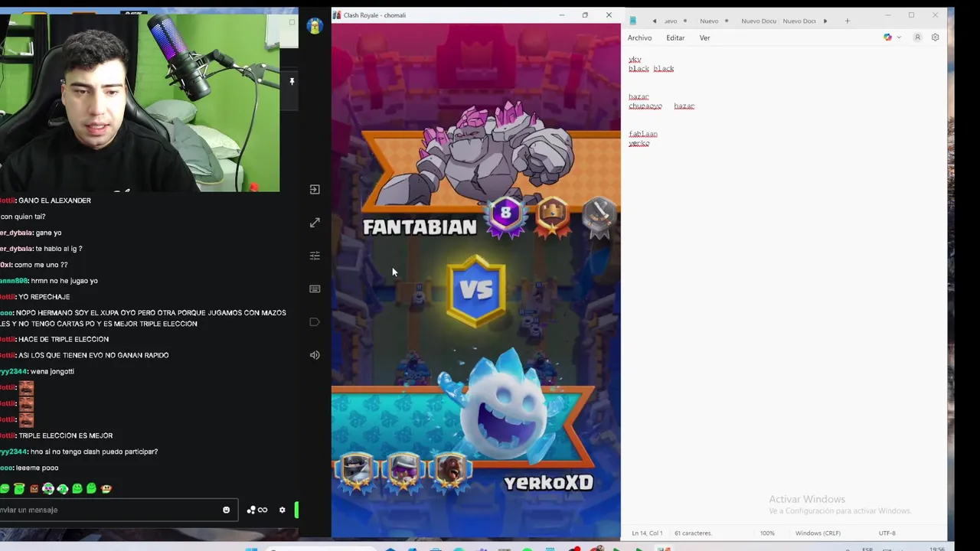
Task: Open the Ver menu in Notepad
Action: [x=704, y=37]
